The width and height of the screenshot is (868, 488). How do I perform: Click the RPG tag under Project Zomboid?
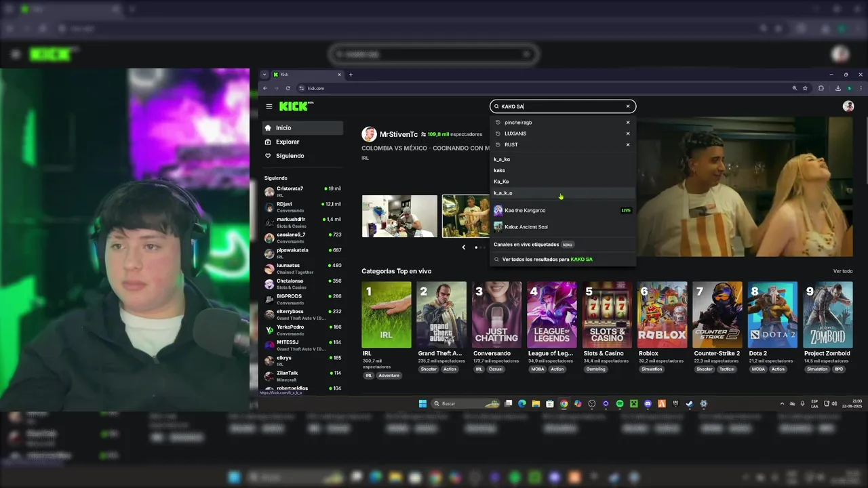(x=839, y=369)
